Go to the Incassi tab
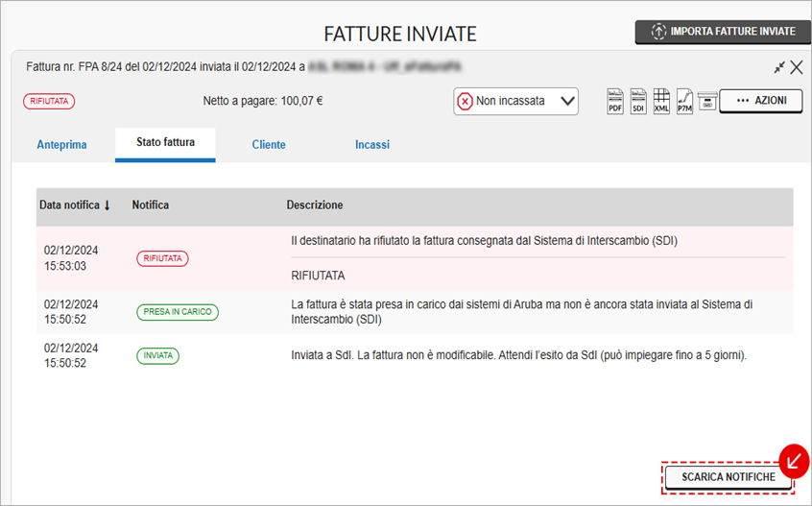This screenshot has width=812, height=506. (x=372, y=145)
